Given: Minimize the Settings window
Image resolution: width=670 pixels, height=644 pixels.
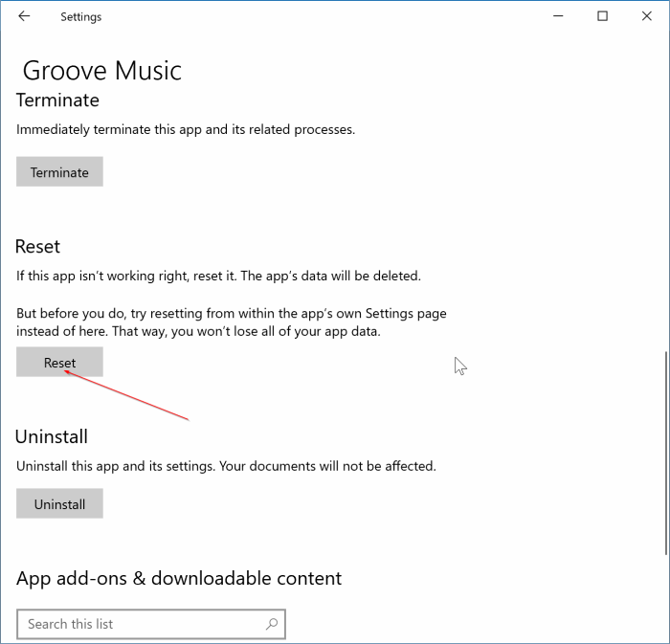Looking at the screenshot, I should 558,16.
